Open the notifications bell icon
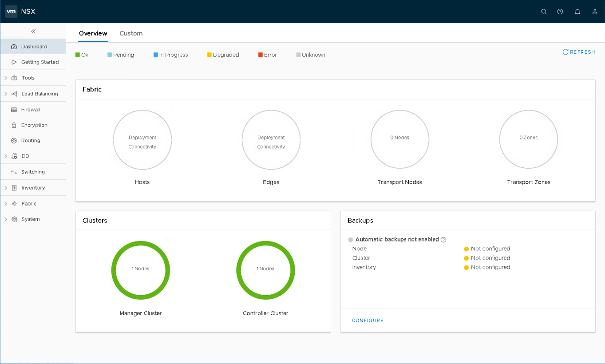 point(577,12)
